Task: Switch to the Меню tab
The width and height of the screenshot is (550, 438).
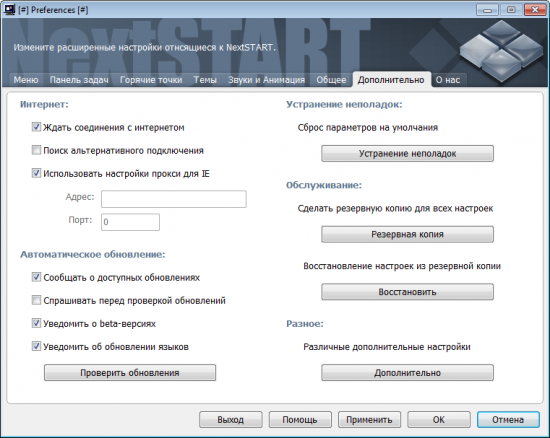Action: (x=26, y=80)
